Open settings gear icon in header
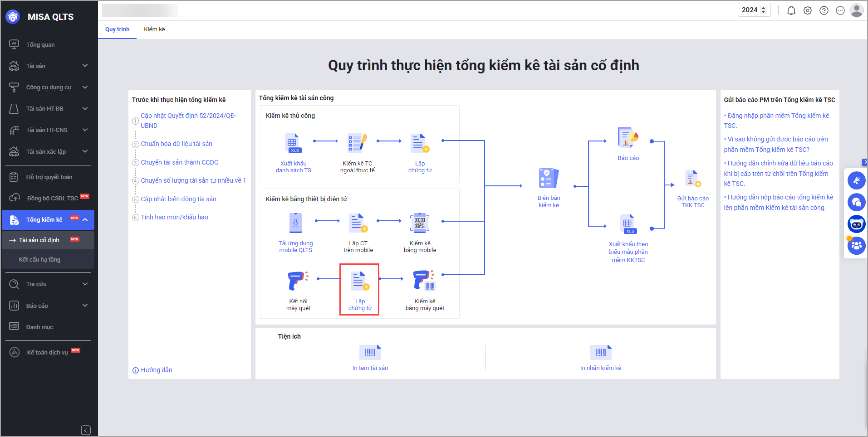Screen dimensions: 868x437 pyautogui.click(x=808, y=10)
